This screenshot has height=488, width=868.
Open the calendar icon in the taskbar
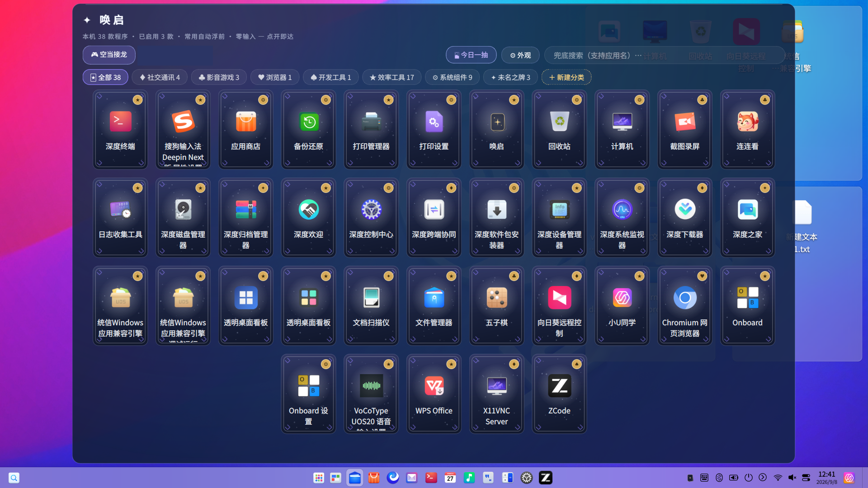[x=450, y=478]
